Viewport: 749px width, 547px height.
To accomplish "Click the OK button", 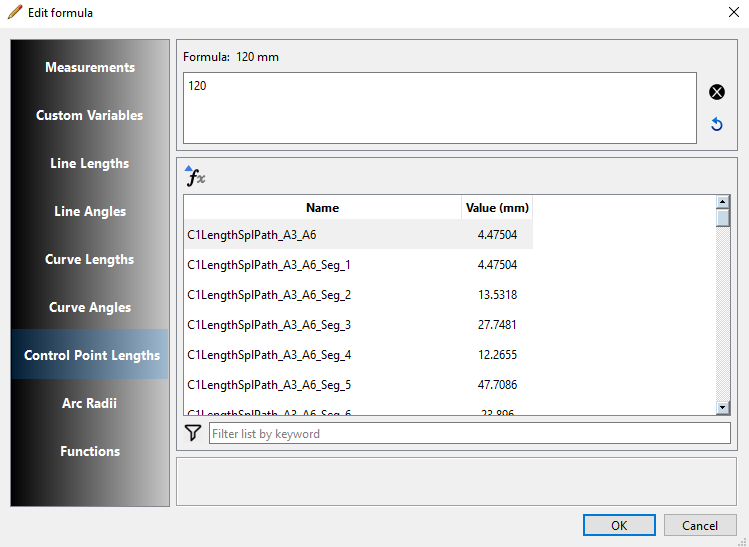I will [x=619, y=525].
